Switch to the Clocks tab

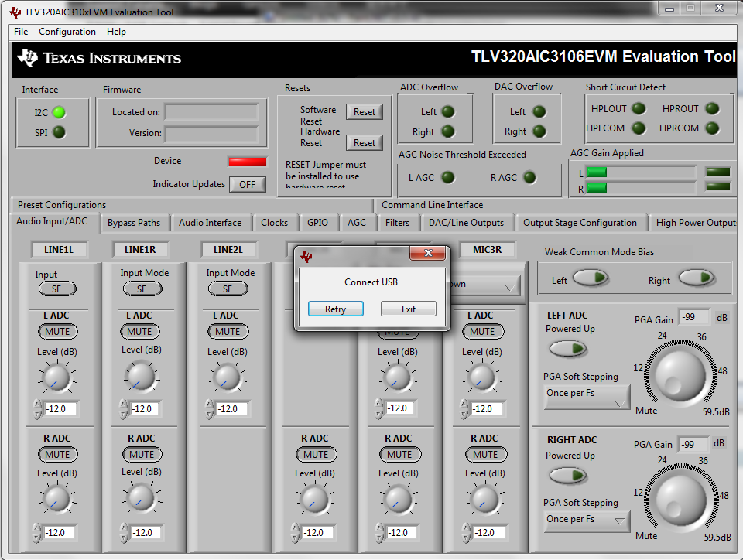pyautogui.click(x=274, y=223)
